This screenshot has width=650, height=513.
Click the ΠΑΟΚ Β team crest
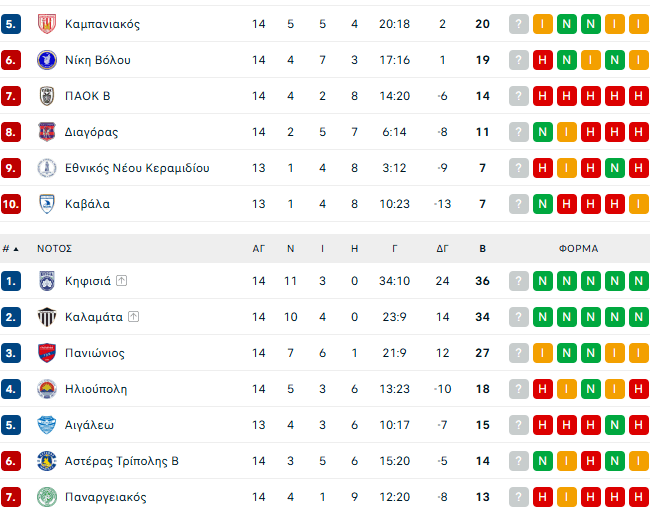point(46,96)
